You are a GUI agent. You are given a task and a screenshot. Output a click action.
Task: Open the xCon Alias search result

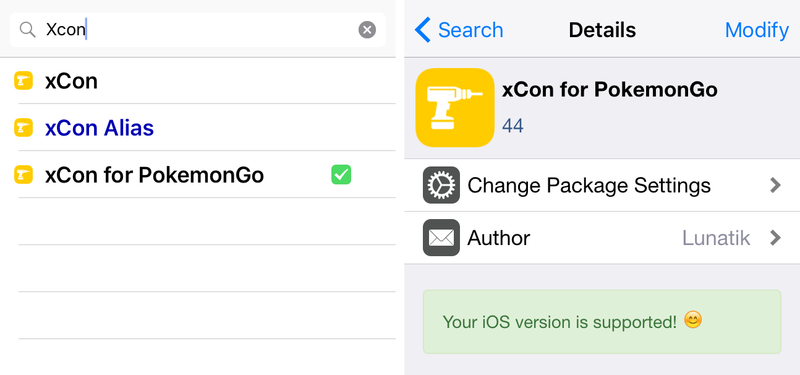click(198, 128)
